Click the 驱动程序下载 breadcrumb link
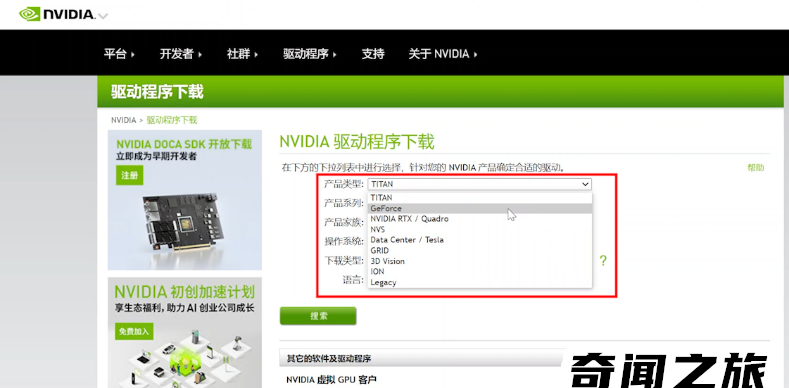 pos(172,120)
